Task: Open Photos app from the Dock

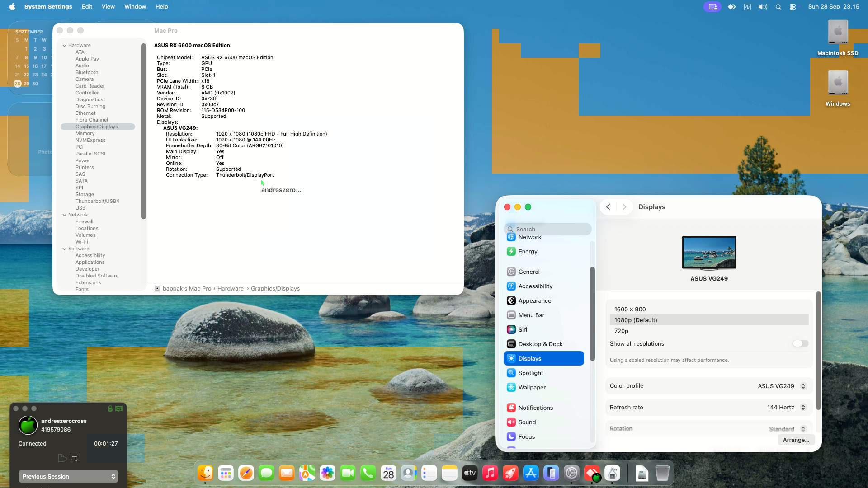Action: click(327, 473)
